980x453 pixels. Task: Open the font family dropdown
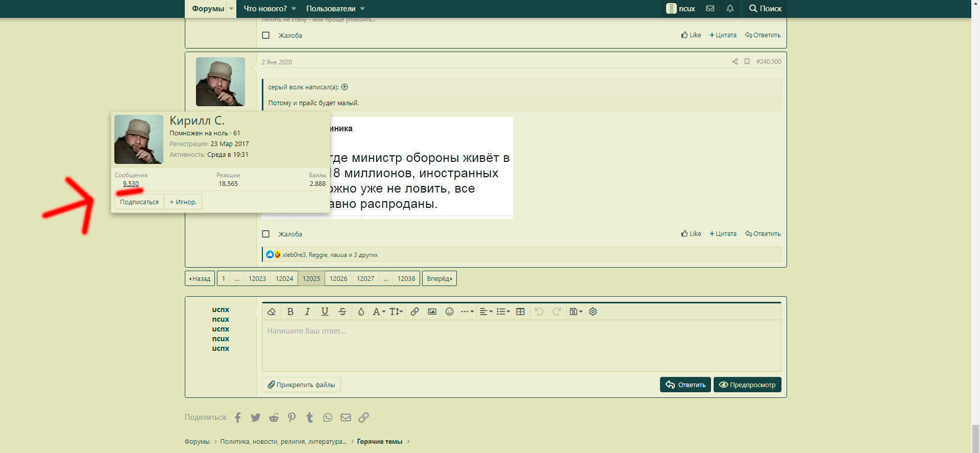tap(379, 312)
